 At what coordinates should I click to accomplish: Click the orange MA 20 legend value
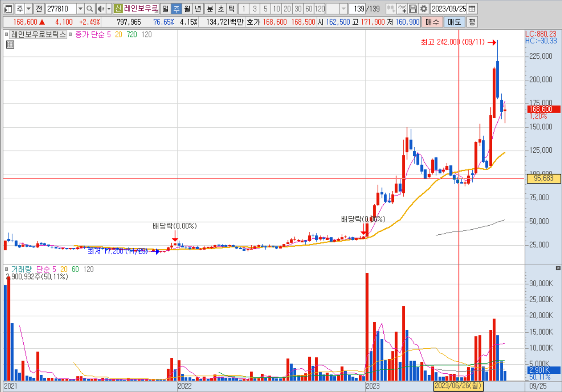(119, 34)
